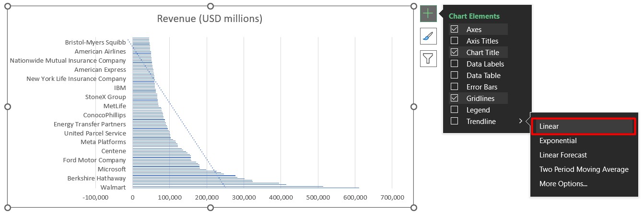The image size is (644, 213).
Task: Click the Chart Elements panel heading
Action: point(474,16)
